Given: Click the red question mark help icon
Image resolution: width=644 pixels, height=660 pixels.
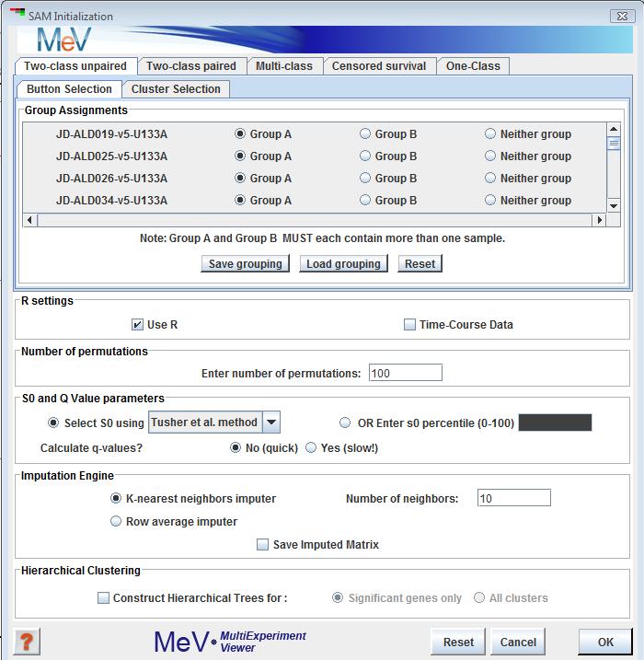Looking at the screenshot, I should point(28,642).
